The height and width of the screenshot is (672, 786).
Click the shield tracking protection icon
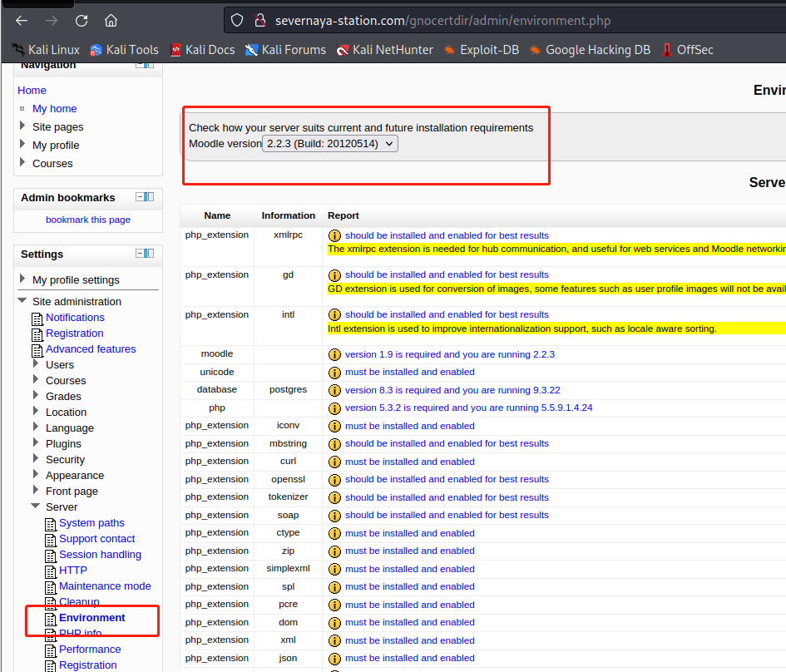pyautogui.click(x=237, y=21)
